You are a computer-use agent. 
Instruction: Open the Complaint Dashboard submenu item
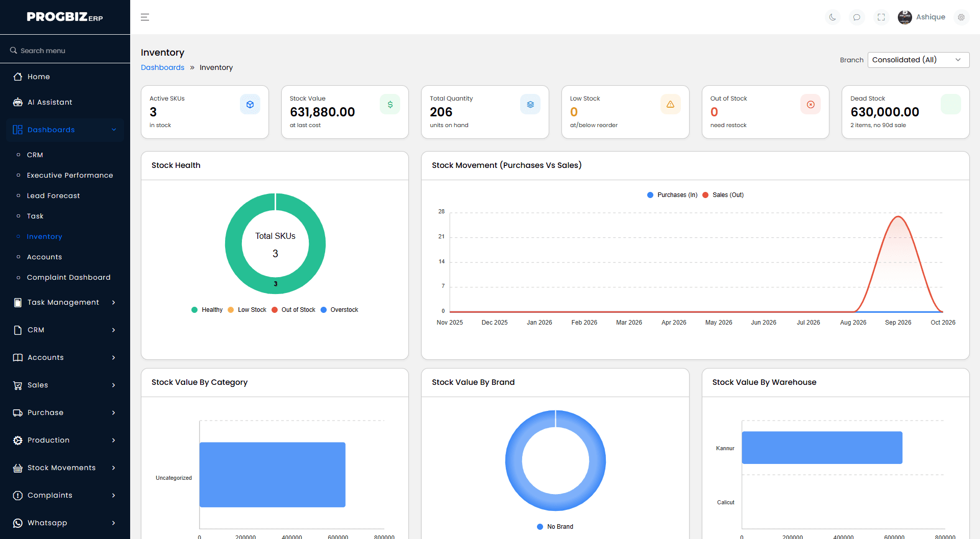[69, 277]
